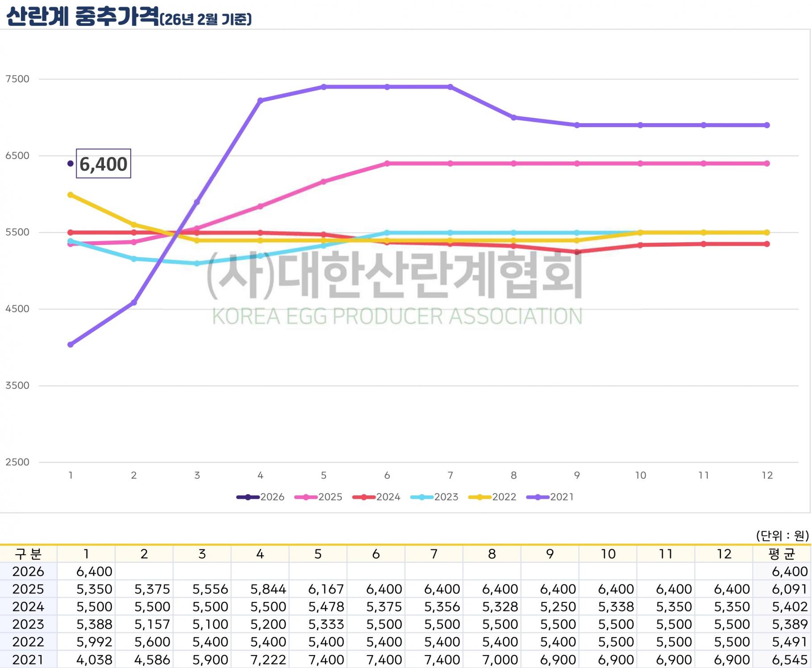Image resolution: width=812 pixels, height=668 pixels.
Task: Select the 2026 row label in table
Action: pyautogui.click(x=28, y=571)
